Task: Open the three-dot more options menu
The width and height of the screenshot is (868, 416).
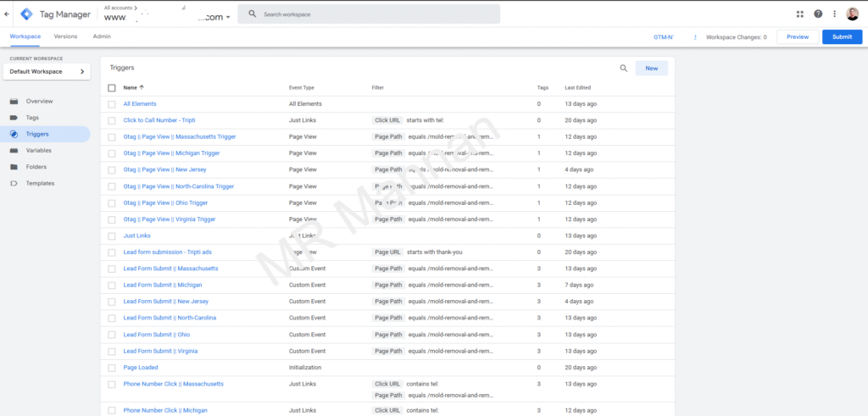Action: pos(835,14)
